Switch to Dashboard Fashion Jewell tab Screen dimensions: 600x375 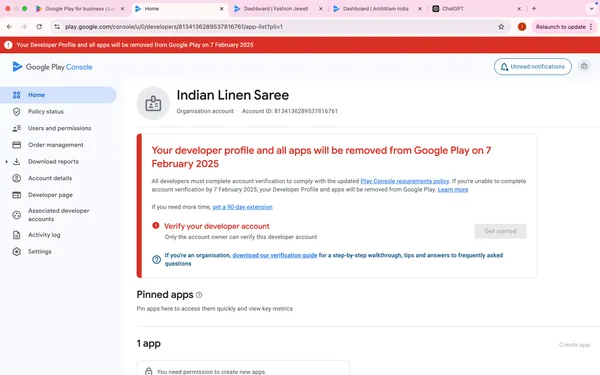coord(276,8)
